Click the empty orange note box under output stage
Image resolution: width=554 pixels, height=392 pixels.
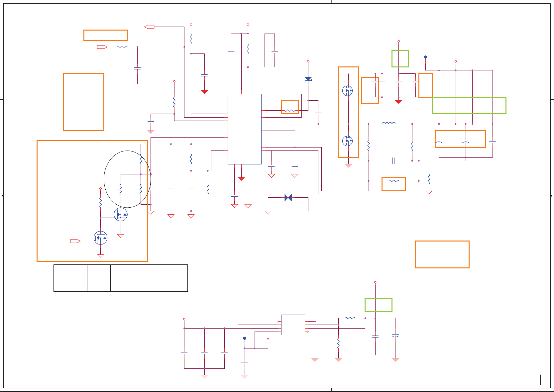click(x=442, y=254)
